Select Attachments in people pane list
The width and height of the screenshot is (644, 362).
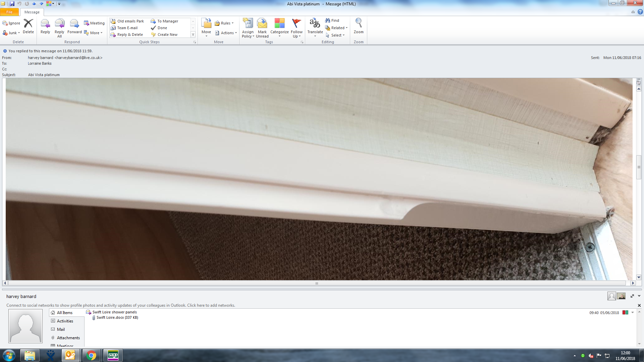68,338
